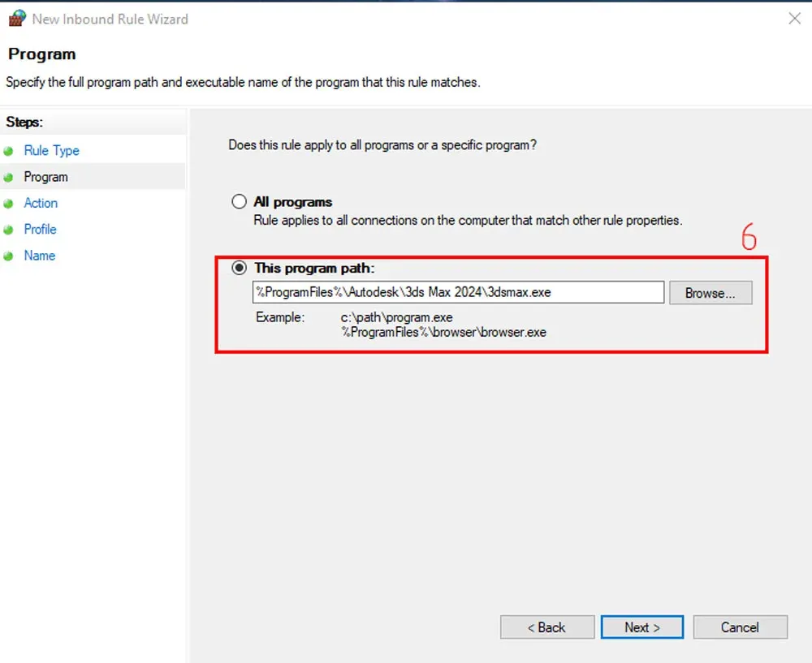The width and height of the screenshot is (812, 663).
Task: Click green bullet next to Name step
Action: coord(8,256)
